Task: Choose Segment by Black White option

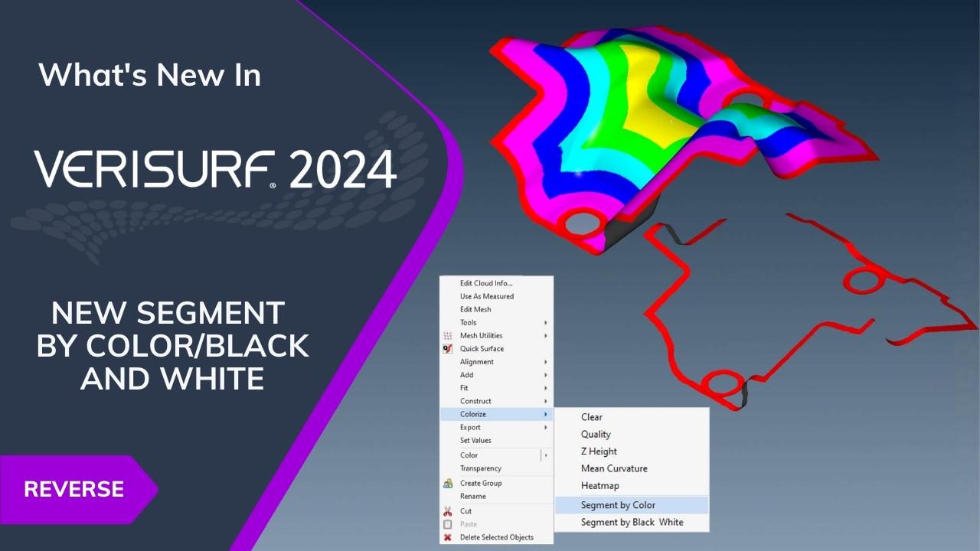Action: pyautogui.click(x=632, y=522)
